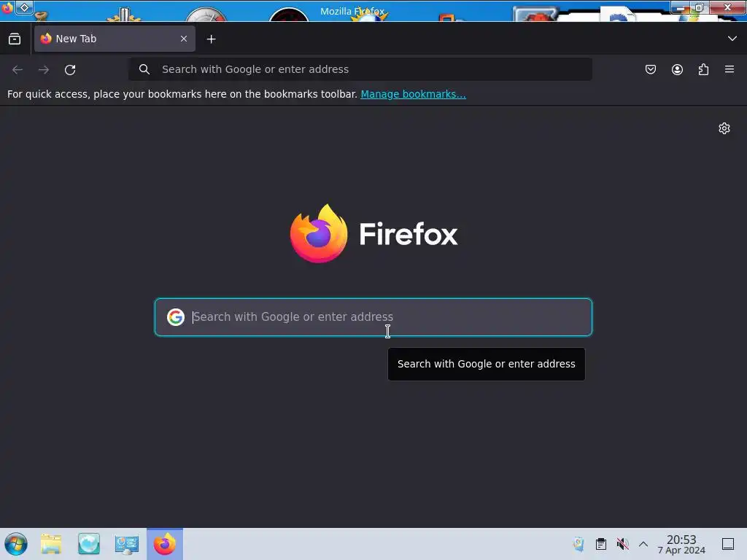Open Firefox View recent browsing icon
This screenshot has height=560, width=747.
coord(15,39)
